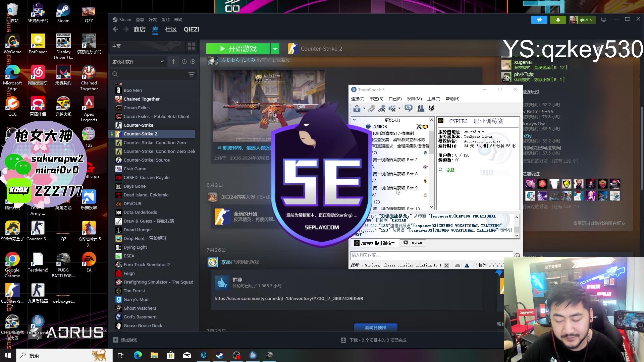Screen dimensions: 644x362
Task: Open the 连接(C) menu in TeamSpeak
Action: click(x=358, y=99)
